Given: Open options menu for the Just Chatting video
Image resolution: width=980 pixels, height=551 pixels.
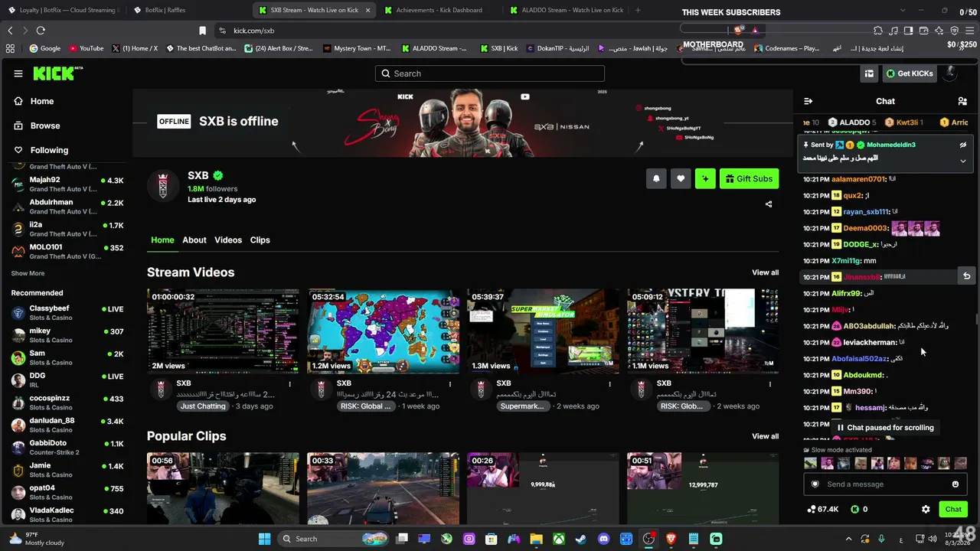Looking at the screenshot, I should (289, 383).
